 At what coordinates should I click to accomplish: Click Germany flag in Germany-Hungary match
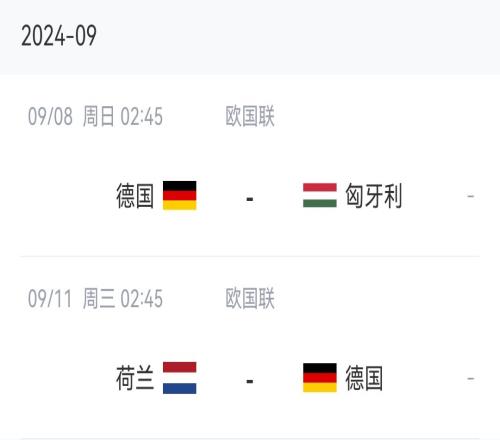179,195
